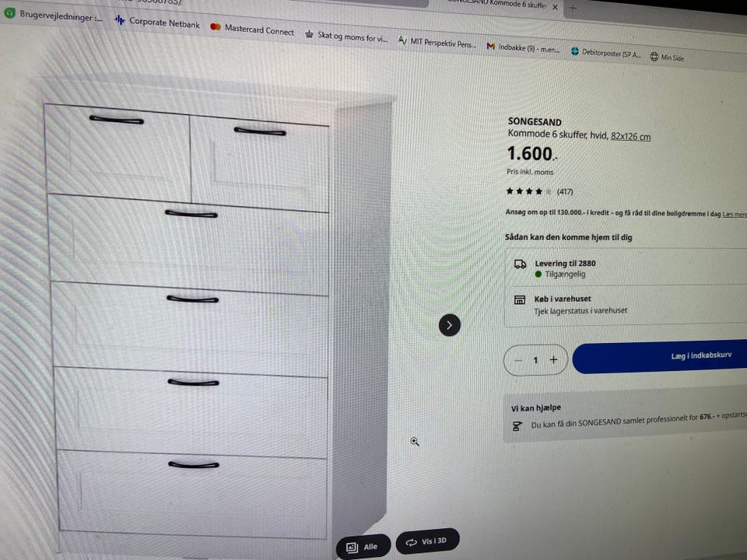The width and height of the screenshot is (747, 560).
Task: Close the SONGESAND Kommode browser tab
Action: 555,7
